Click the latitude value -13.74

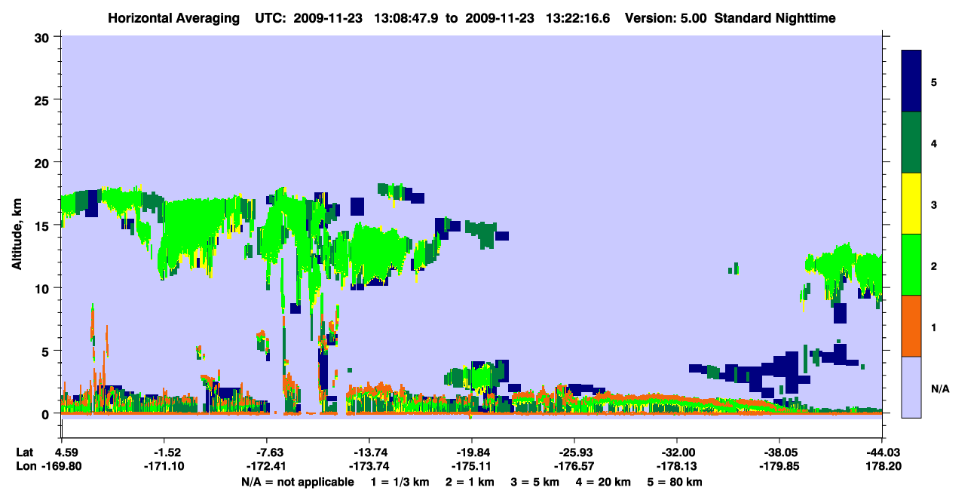tap(369, 452)
